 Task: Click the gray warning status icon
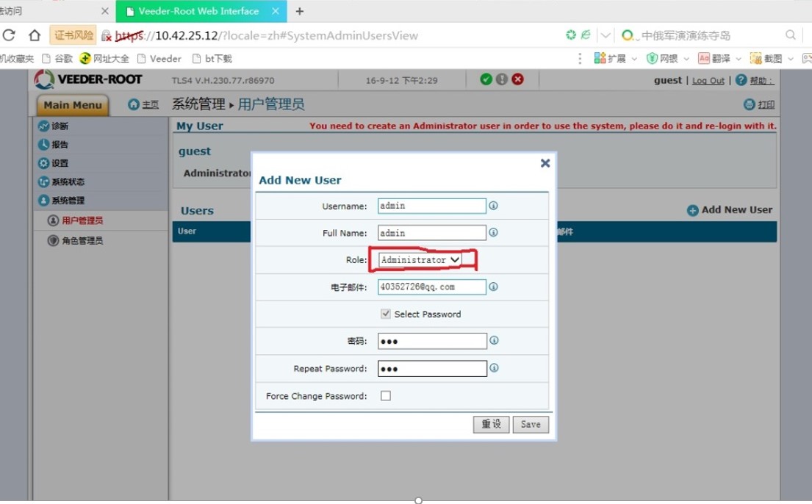(502, 79)
